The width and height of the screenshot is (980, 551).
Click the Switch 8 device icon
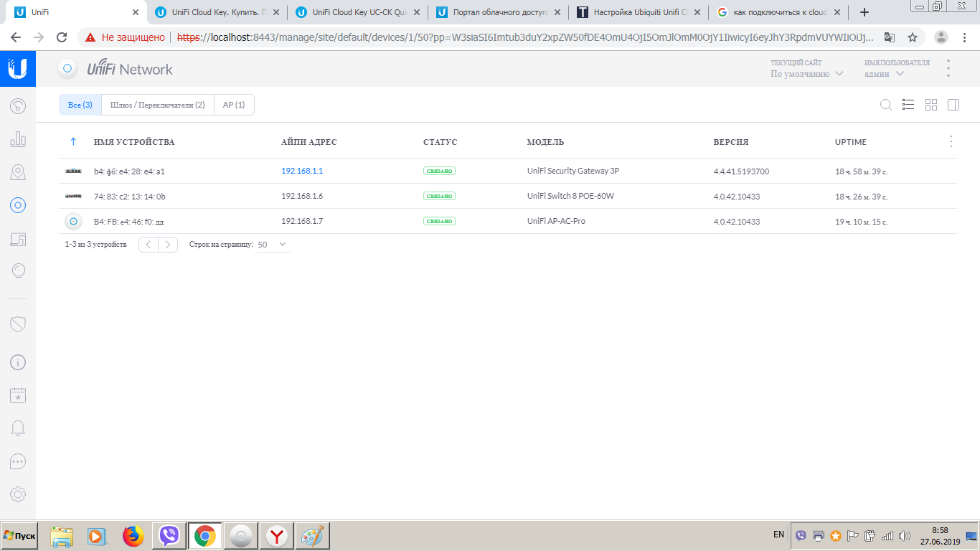pyautogui.click(x=73, y=196)
